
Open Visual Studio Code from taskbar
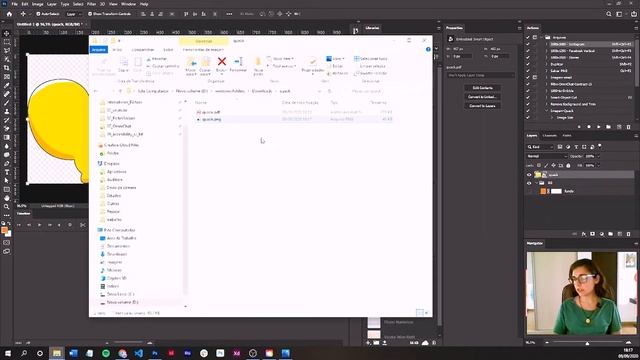tap(138, 353)
